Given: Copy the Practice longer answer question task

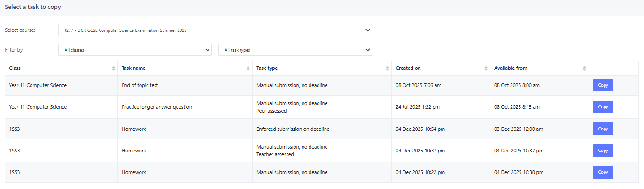Looking at the screenshot, I should pyautogui.click(x=603, y=107).
